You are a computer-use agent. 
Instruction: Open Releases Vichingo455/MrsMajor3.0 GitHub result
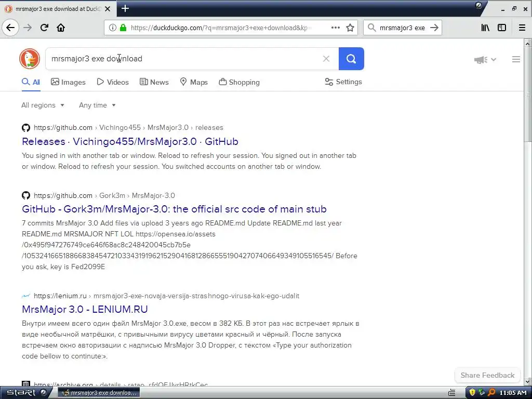pos(130,141)
